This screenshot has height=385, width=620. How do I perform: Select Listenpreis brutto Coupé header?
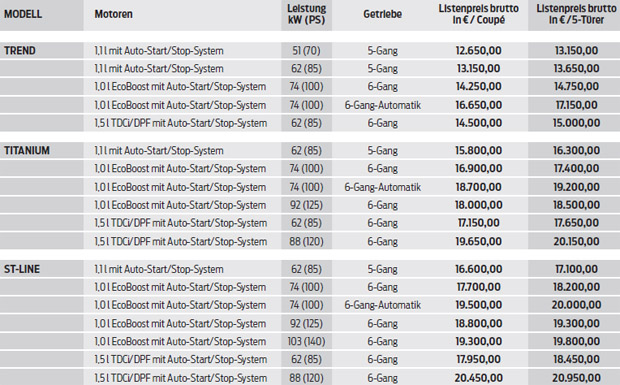coord(478,14)
